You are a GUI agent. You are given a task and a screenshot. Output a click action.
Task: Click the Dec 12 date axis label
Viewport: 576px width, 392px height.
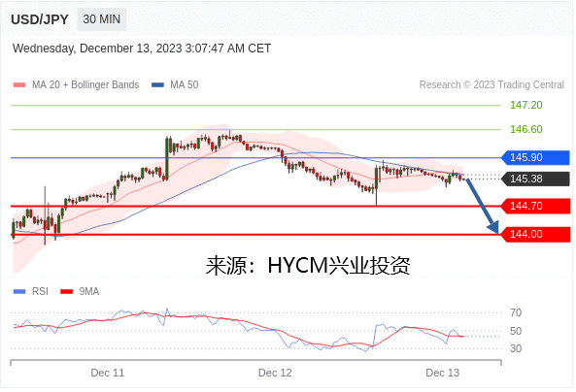pyautogui.click(x=275, y=373)
